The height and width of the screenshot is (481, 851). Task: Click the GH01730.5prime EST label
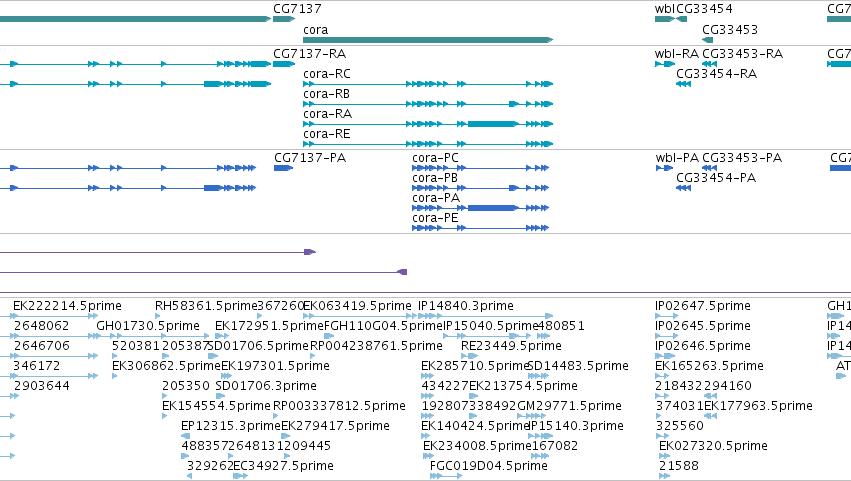[x=148, y=326]
